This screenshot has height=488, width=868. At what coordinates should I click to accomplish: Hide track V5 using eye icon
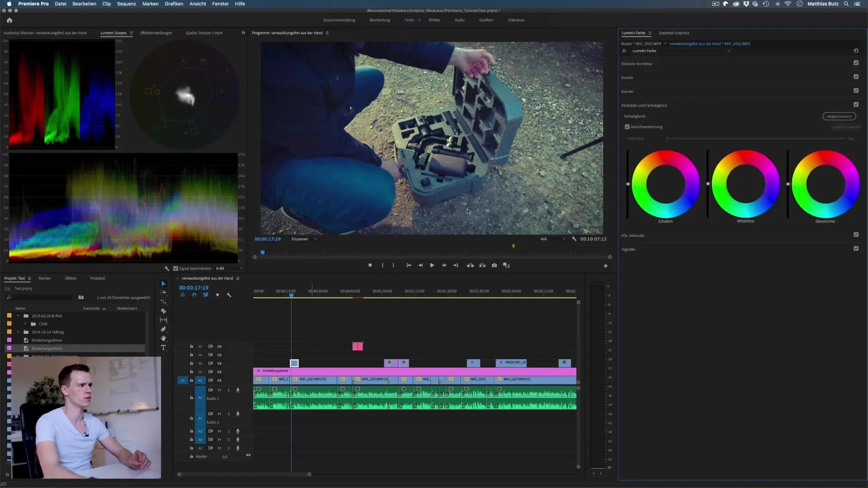(220, 347)
